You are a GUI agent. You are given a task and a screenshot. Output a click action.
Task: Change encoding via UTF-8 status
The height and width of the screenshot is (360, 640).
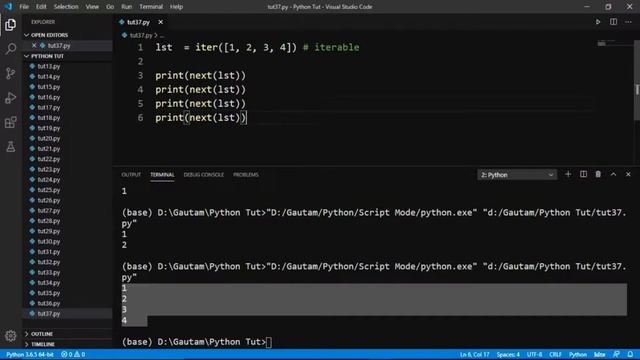pyautogui.click(x=534, y=354)
